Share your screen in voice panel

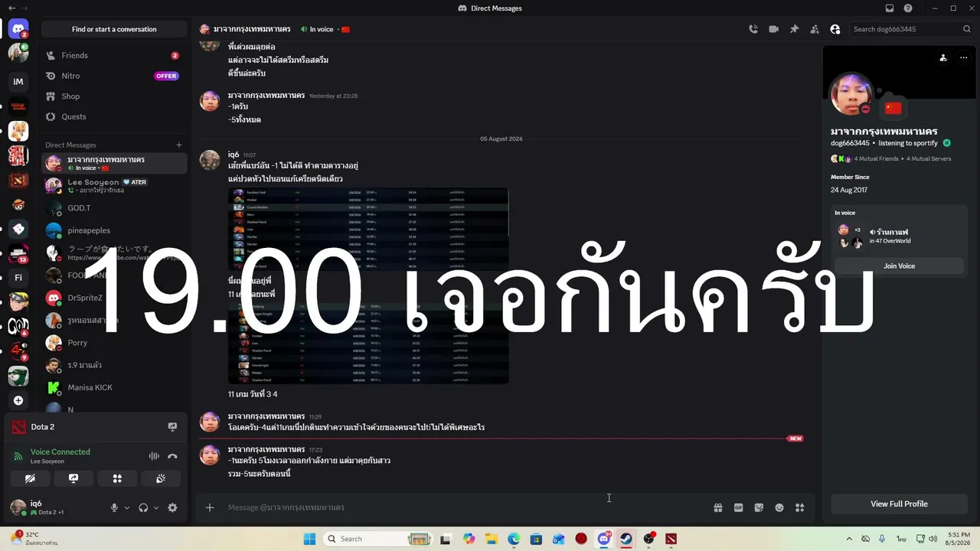(73, 478)
